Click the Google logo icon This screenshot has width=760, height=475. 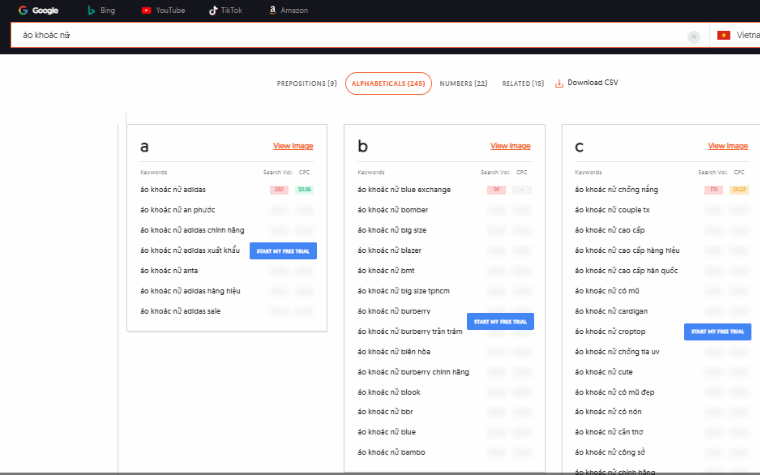click(x=23, y=10)
